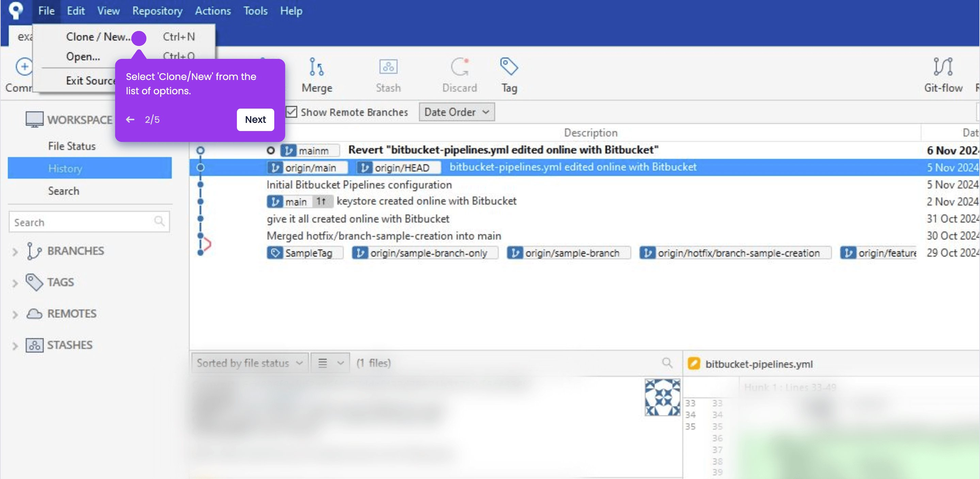Choose Open... in the File menu

click(x=83, y=57)
